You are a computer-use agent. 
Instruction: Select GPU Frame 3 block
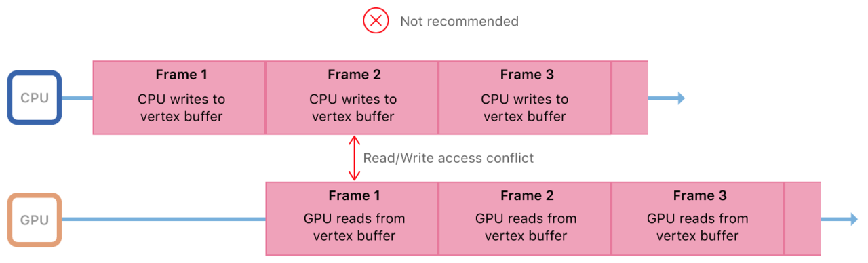(x=698, y=218)
